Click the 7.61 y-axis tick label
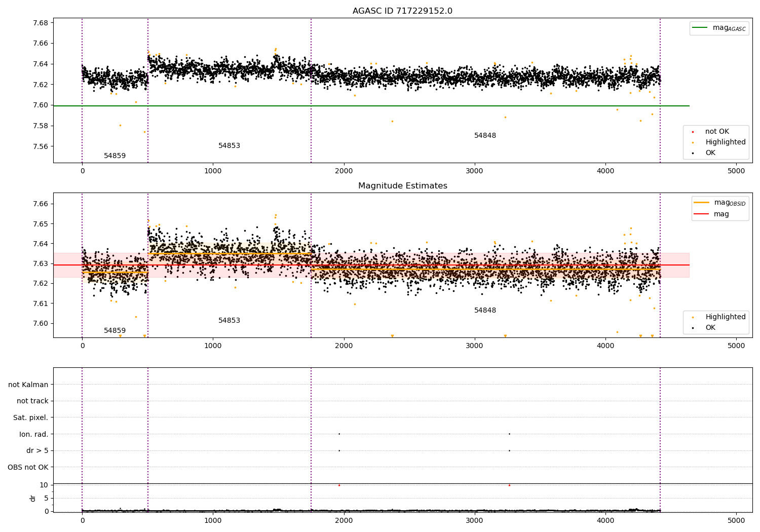 point(40,303)
